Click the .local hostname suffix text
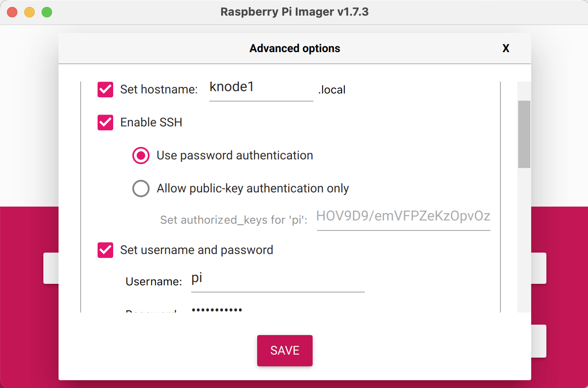The width and height of the screenshot is (588, 388). [332, 90]
